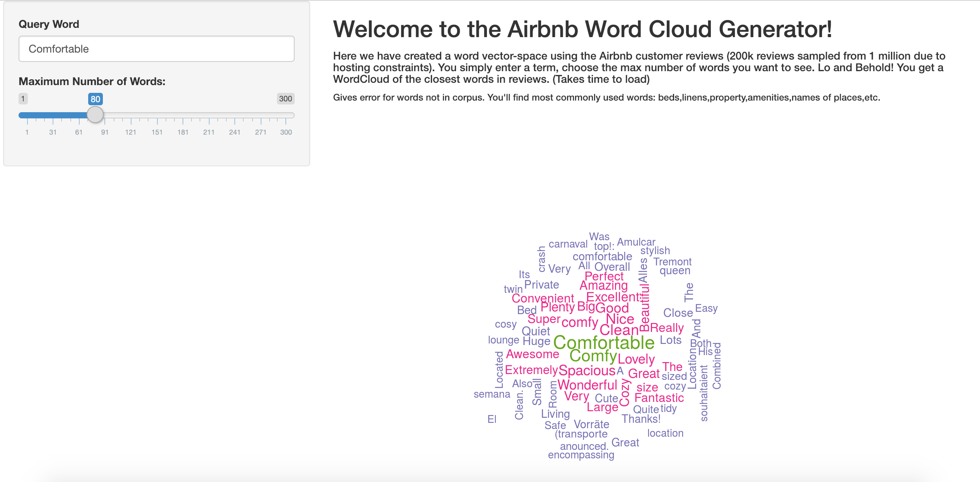Click the slider tick labeled 31
The width and height of the screenshot is (980, 482).
pyautogui.click(x=53, y=132)
